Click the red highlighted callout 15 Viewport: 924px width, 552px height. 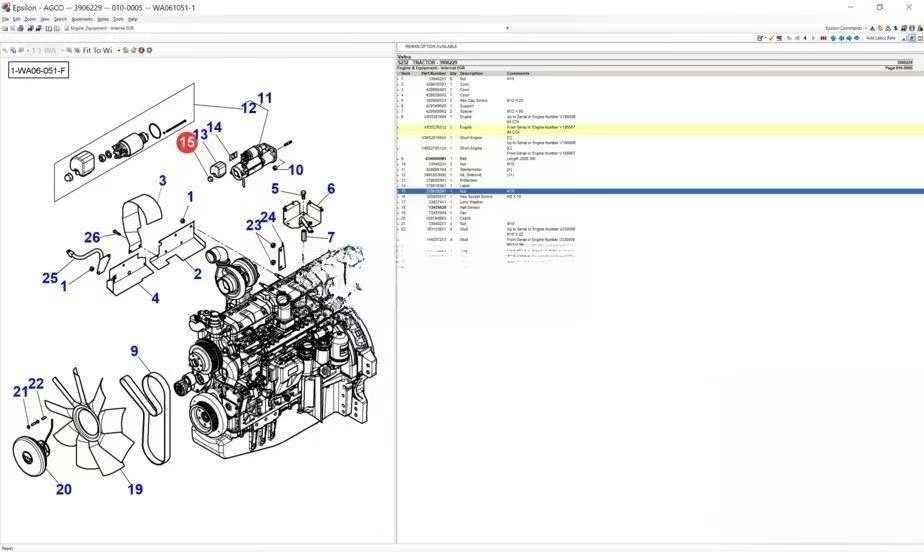pyautogui.click(x=187, y=143)
